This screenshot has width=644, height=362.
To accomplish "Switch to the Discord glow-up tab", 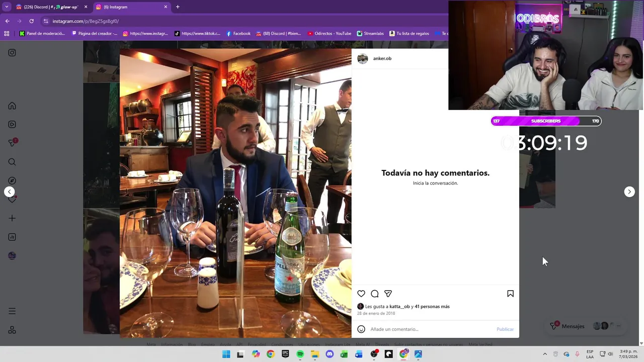I will click(x=50, y=7).
